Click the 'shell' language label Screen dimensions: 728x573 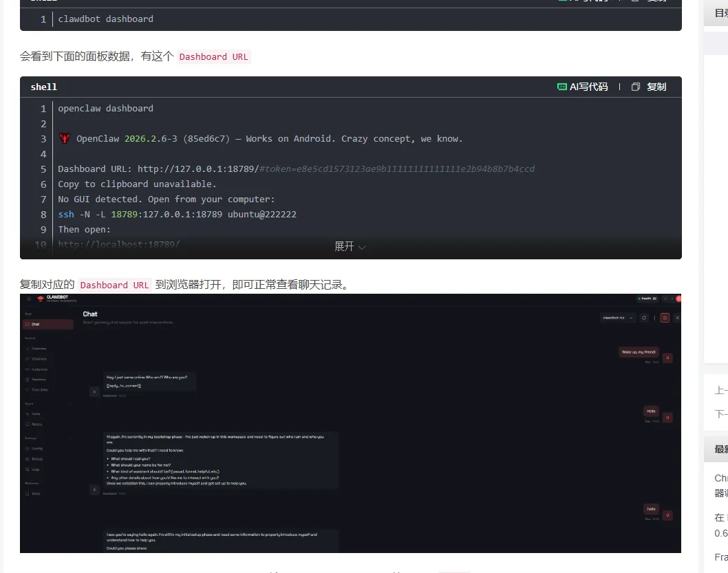pyautogui.click(x=43, y=87)
